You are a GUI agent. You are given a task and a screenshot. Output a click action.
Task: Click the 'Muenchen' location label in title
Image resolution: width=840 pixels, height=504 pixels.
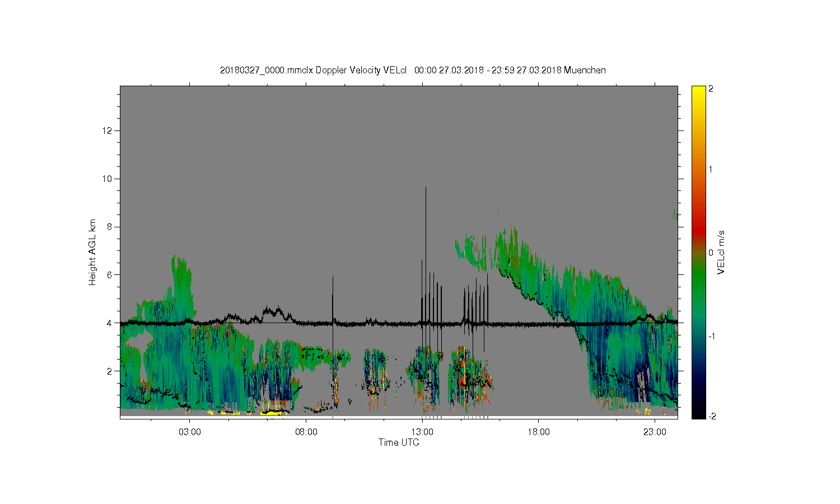[585, 71]
